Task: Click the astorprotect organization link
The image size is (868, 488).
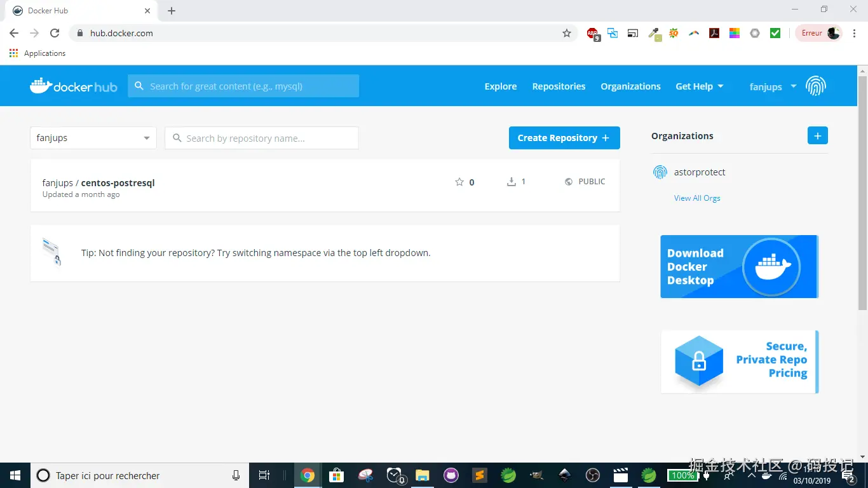Action: (700, 172)
